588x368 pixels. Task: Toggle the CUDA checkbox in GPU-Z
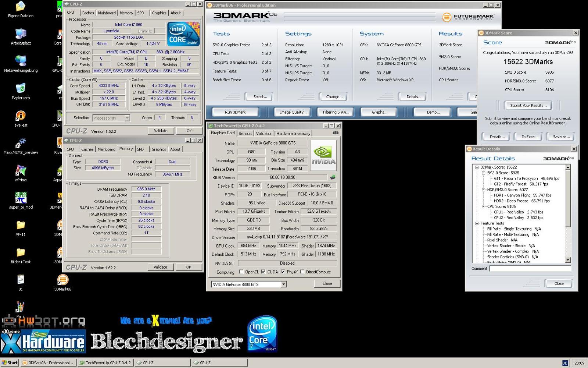[263, 272]
